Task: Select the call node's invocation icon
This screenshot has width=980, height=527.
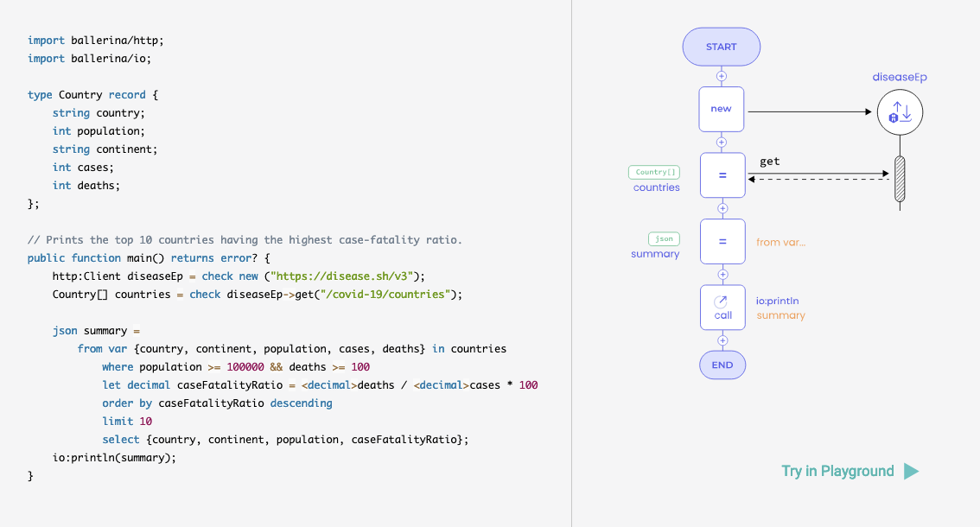Action: click(x=722, y=302)
